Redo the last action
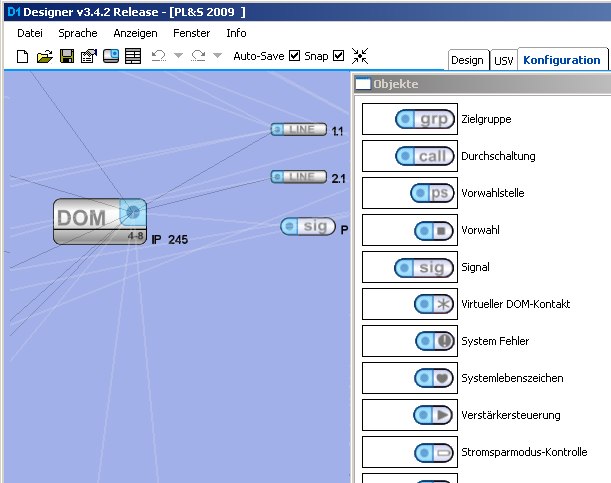This screenshot has width=611, height=483. [198, 56]
